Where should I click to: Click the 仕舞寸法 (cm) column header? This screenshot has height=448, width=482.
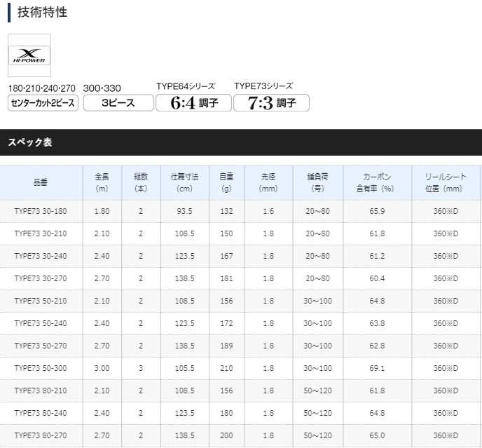point(185,183)
